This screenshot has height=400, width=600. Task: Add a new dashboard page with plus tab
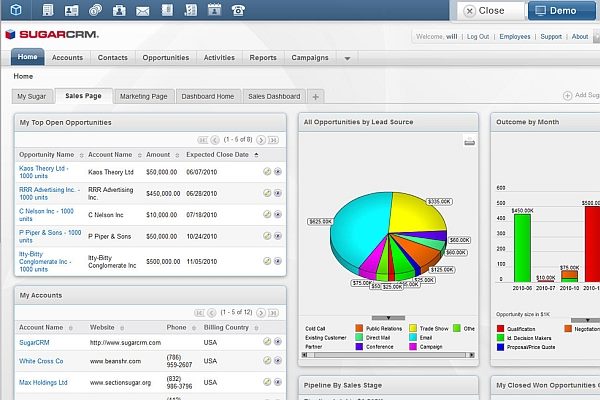(x=315, y=97)
